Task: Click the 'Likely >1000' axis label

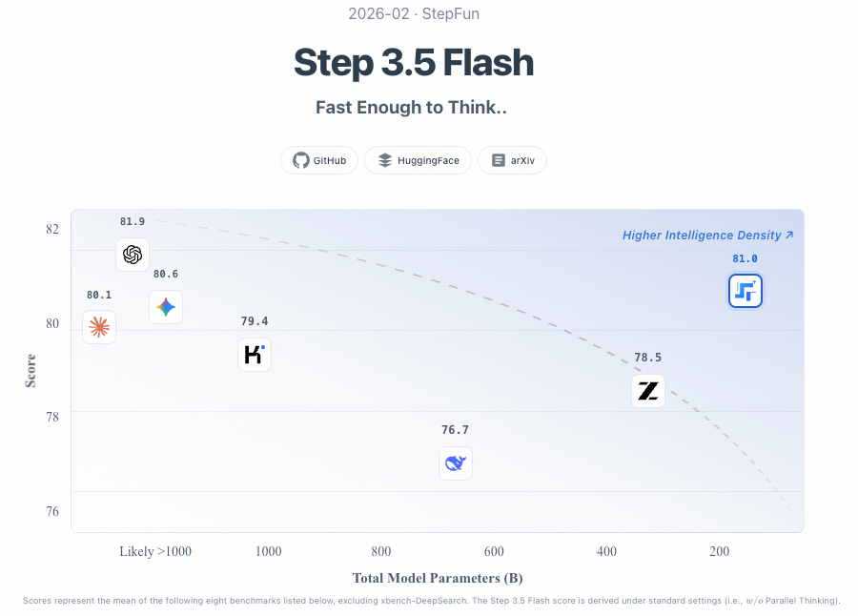Action: coord(155,551)
